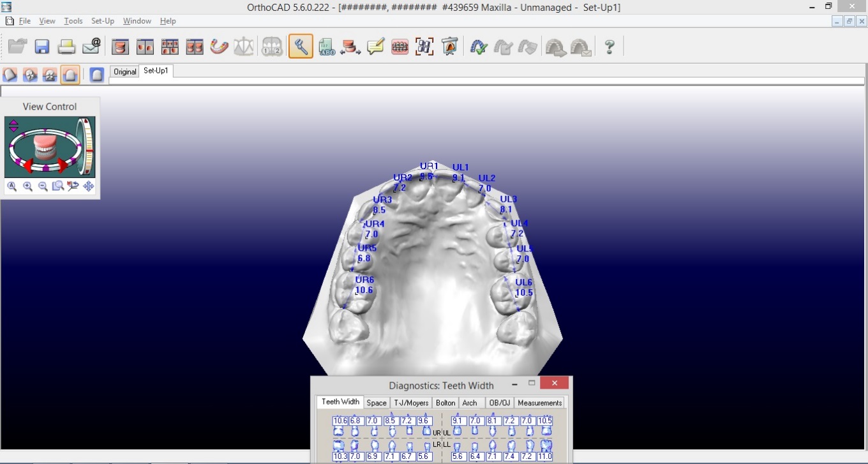Viewport: 868px width, 464px height.
Task: Switch to the Bolton tab
Action: tap(445, 403)
